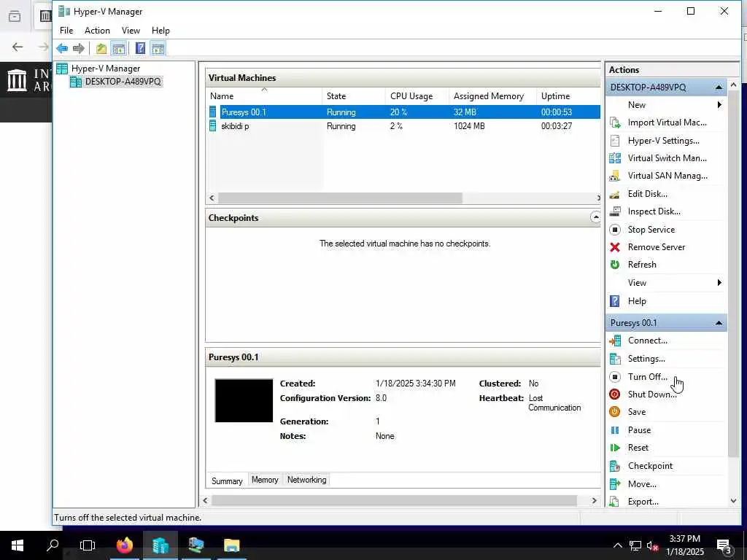Click the details pane horizontal scrollbar right arrow

point(594,500)
